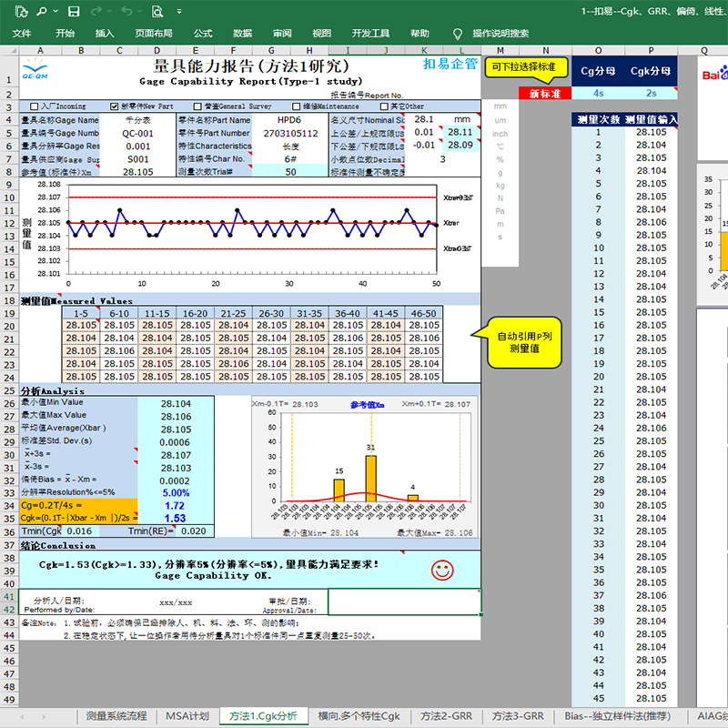This screenshot has height=728, width=728.
Task: Click the yellow 可下拉选择标准 callout
Action: click(x=526, y=67)
